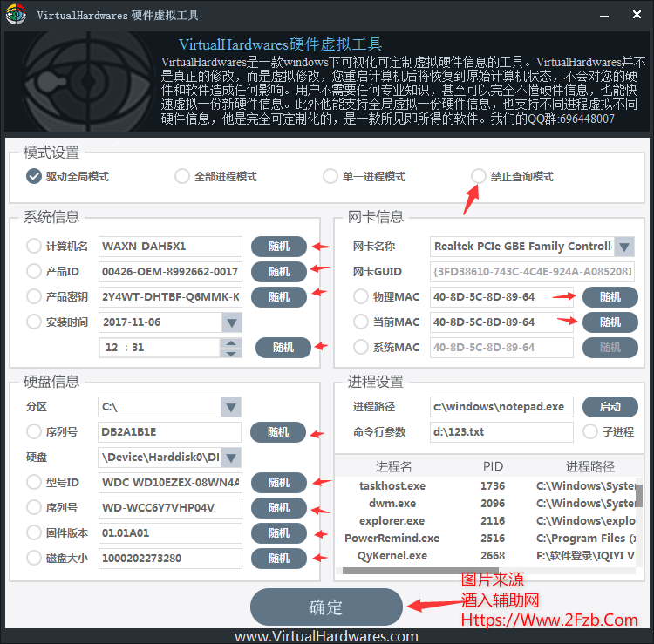
Task: Minimize the VirtualHardwares window
Action: [604, 16]
